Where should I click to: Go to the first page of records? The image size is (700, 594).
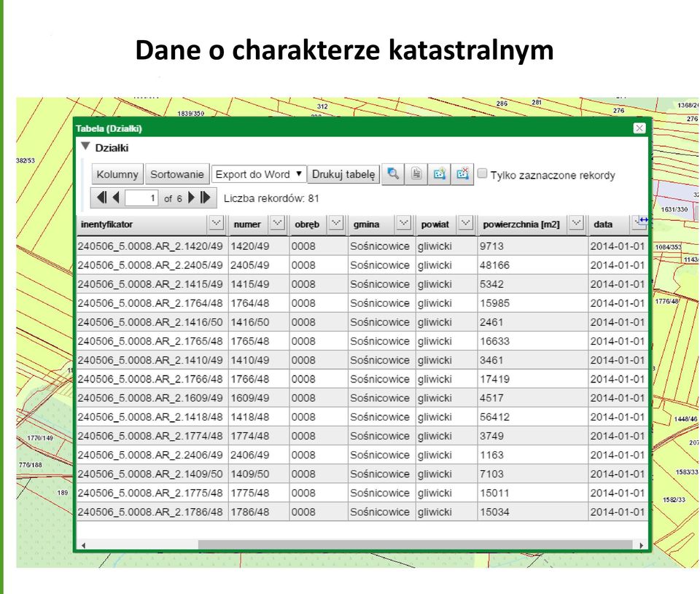(102, 198)
